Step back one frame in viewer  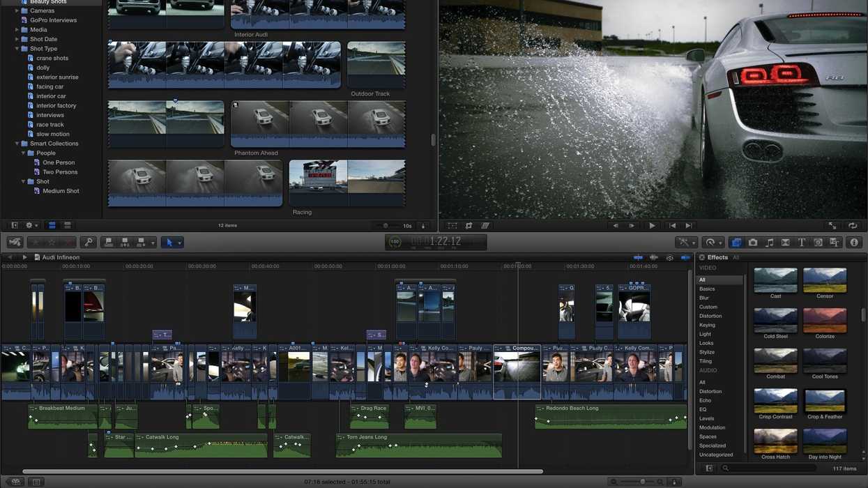tap(615, 226)
